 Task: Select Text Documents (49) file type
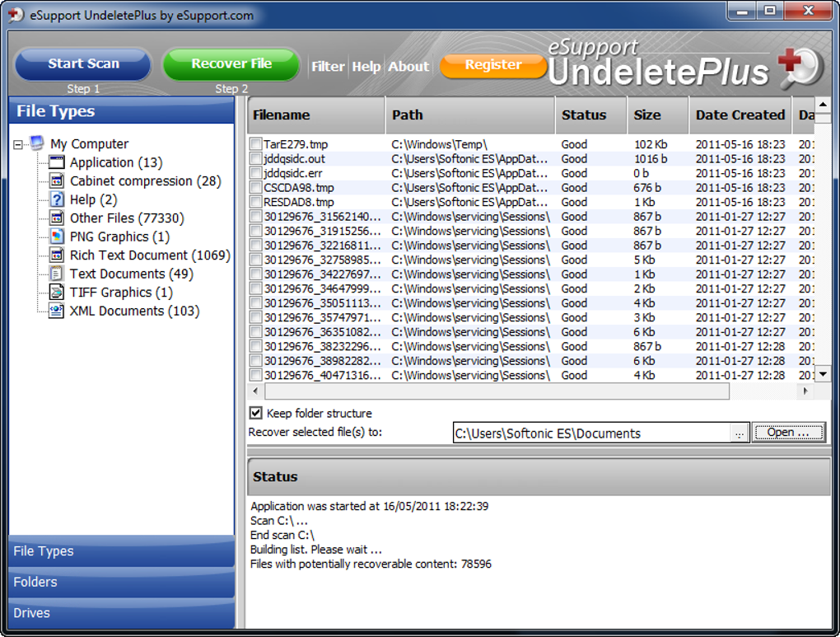[x=131, y=274]
